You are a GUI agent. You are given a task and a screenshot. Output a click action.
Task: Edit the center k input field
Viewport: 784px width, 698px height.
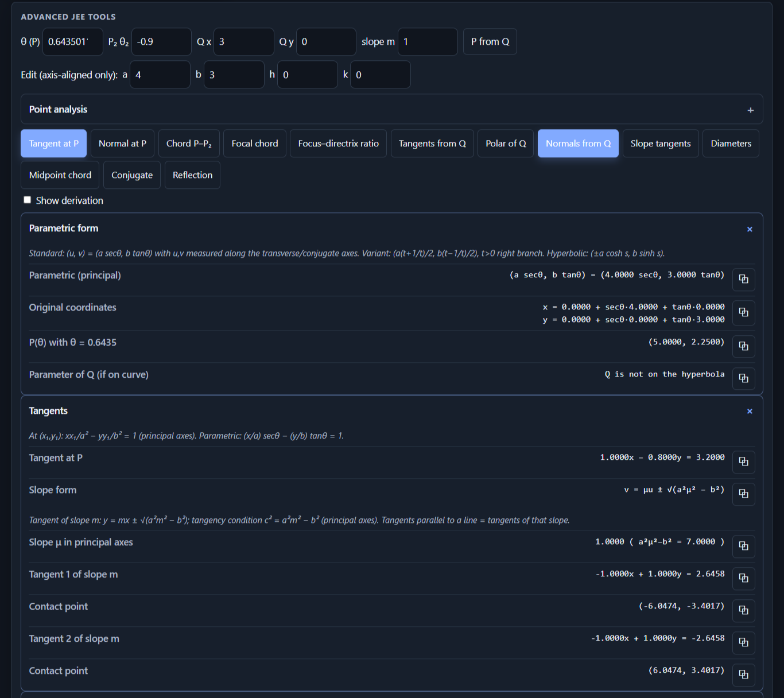(381, 75)
